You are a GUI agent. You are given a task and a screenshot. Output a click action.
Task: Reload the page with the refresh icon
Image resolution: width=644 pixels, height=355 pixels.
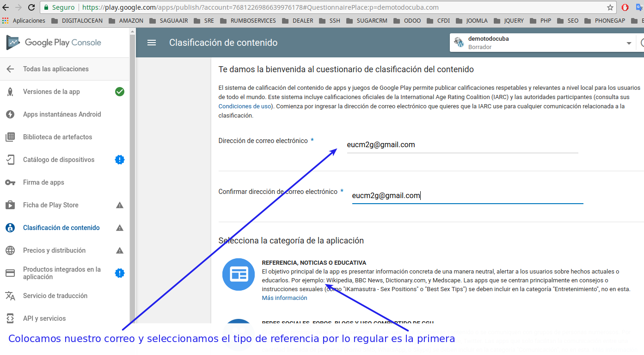tap(31, 7)
